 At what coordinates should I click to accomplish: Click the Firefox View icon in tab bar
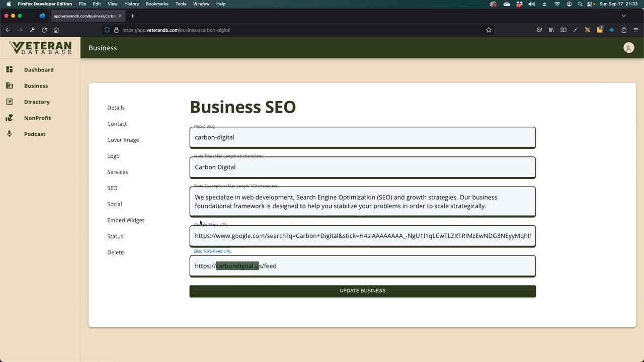pyautogui.click(x=42, y=16)
